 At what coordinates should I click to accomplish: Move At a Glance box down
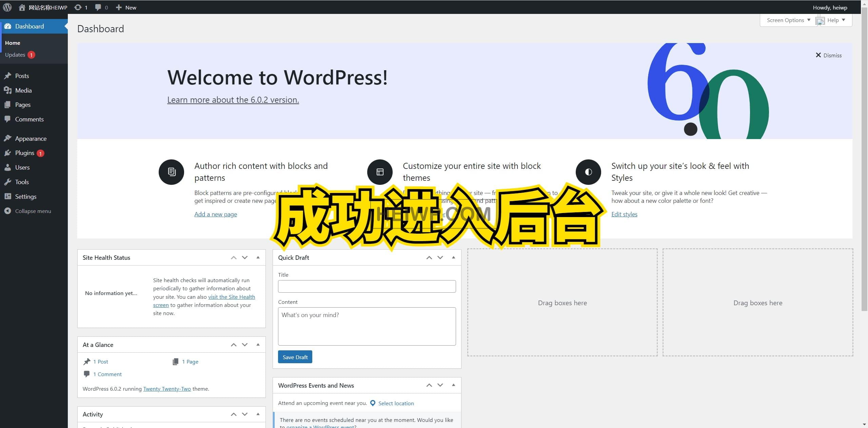click(x=245, y=345)
